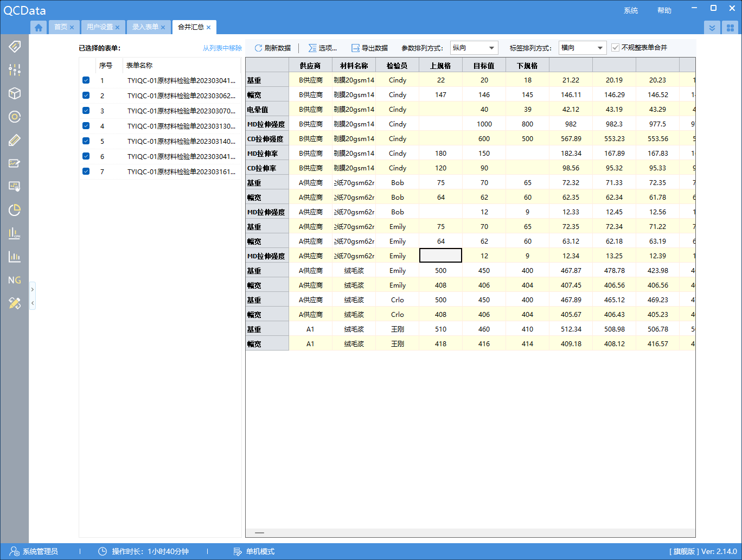This screenshot has width=742, height=560.
Task: Click the NG icon in sidebar
Action: pos(15,280)
